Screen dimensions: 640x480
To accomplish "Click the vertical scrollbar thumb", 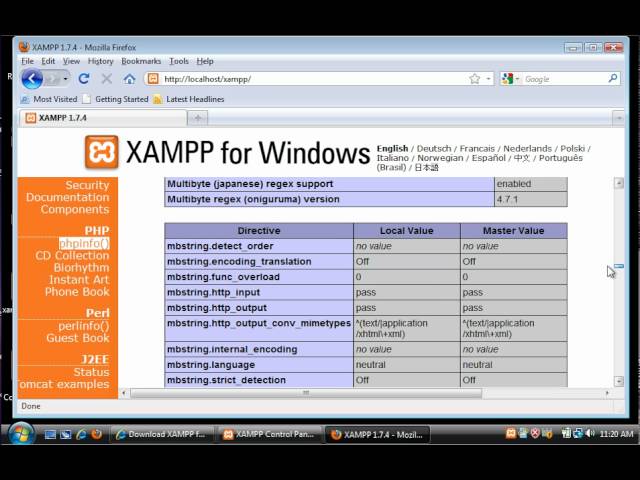I will coord(619,267).
